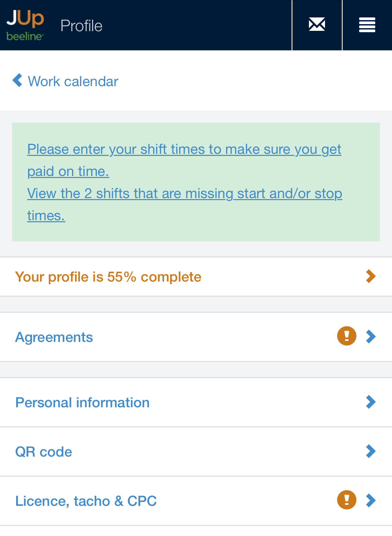
Task: Open the Personal information menu item
Action: [82, 403]
